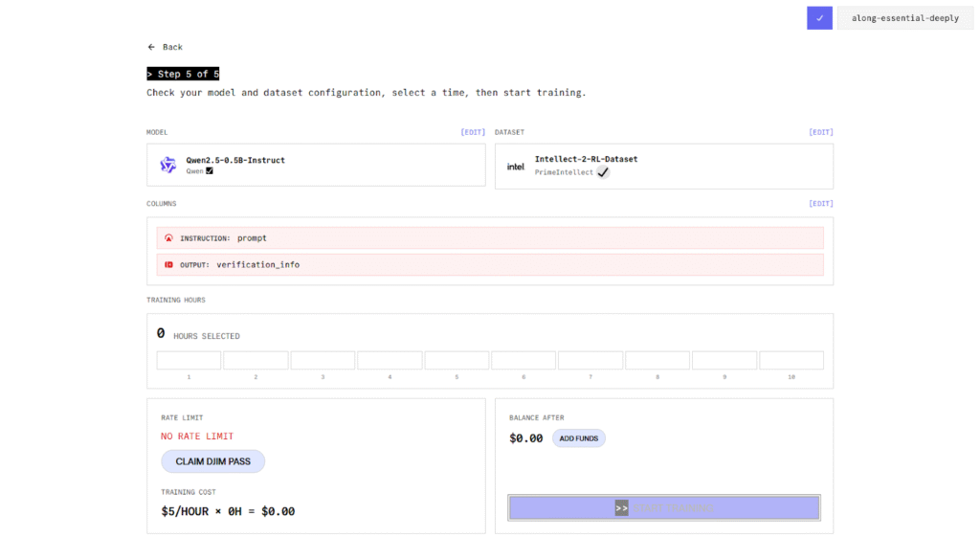Select 1 training hour segment

(189, 361)
